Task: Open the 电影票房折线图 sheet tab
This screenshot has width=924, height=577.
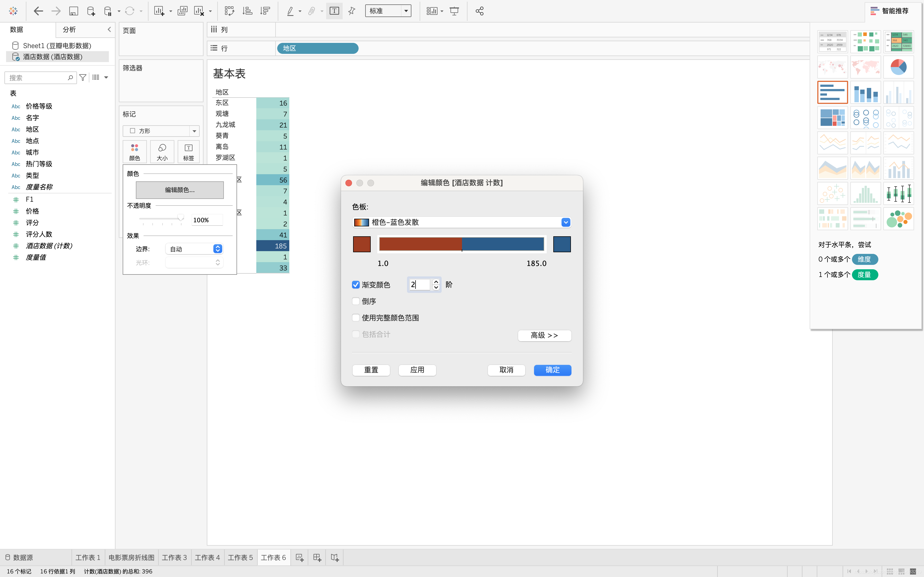Action: pos(131,557)
